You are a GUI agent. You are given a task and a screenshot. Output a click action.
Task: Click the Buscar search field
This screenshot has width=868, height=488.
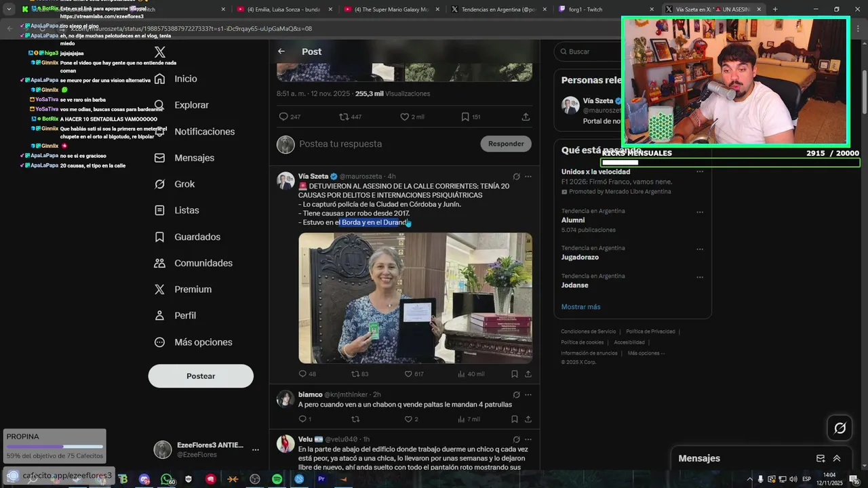tap(587, 52)
